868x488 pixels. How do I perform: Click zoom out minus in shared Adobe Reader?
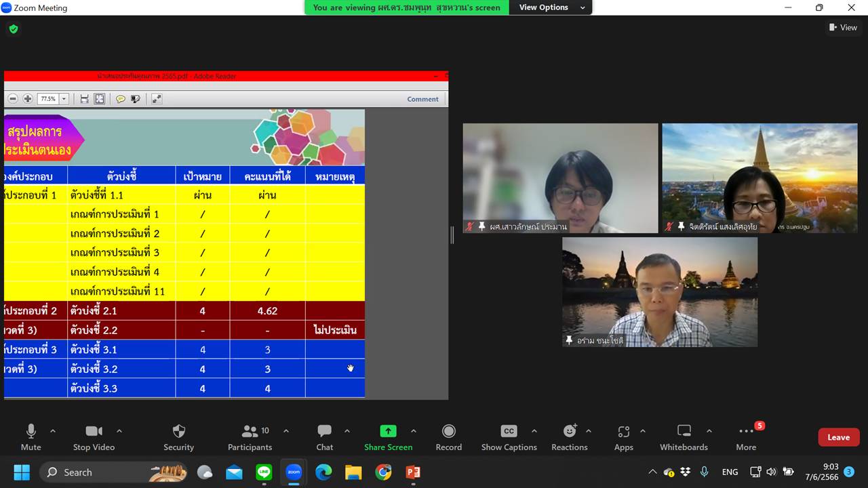[12, 99]
